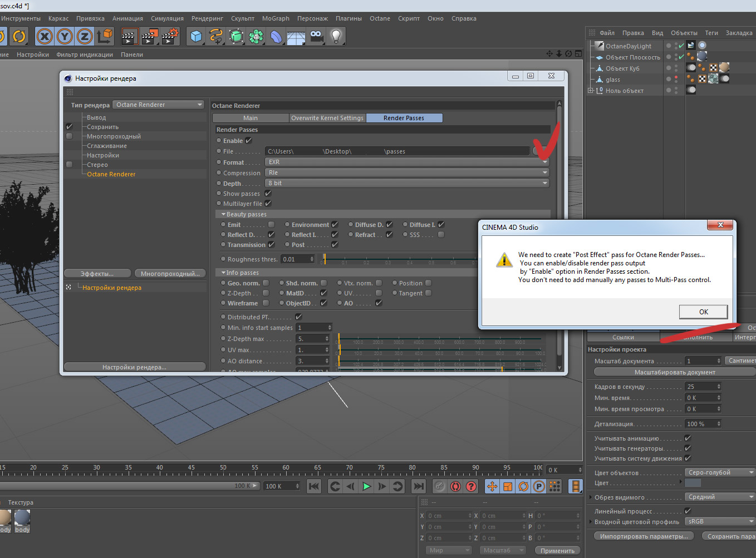Click OK in the CINEMA 4D Studio dialog
This screenshot has height=558, width=756.
(704, 312)
